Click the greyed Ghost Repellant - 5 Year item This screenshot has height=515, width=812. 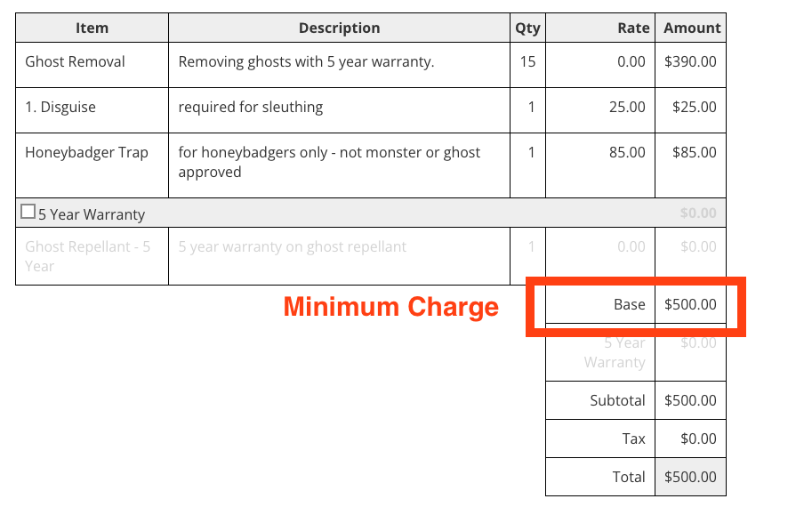click(x=87, y=256)
